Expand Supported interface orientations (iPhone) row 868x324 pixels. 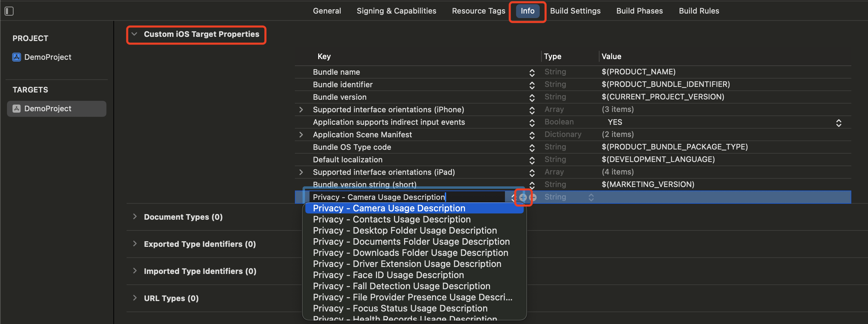301,110
